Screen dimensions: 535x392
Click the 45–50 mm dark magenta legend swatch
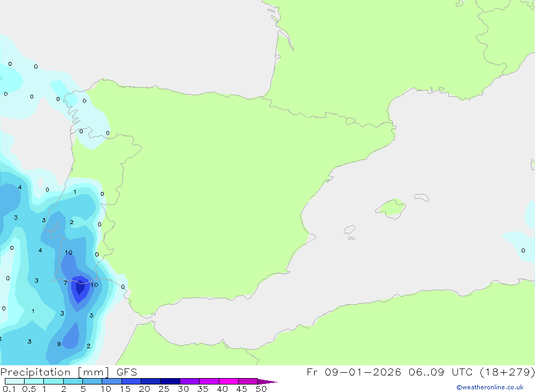(248, 381)
